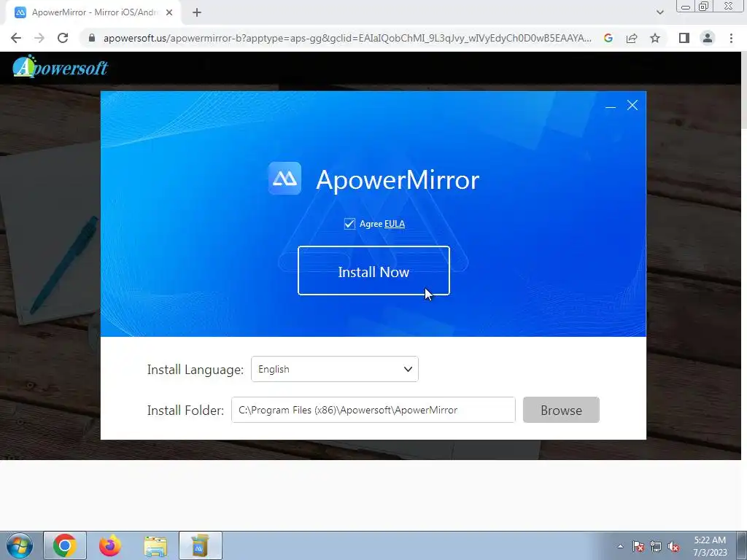Go back in Chrome browser
747x560 pixels.
point(16,38)
